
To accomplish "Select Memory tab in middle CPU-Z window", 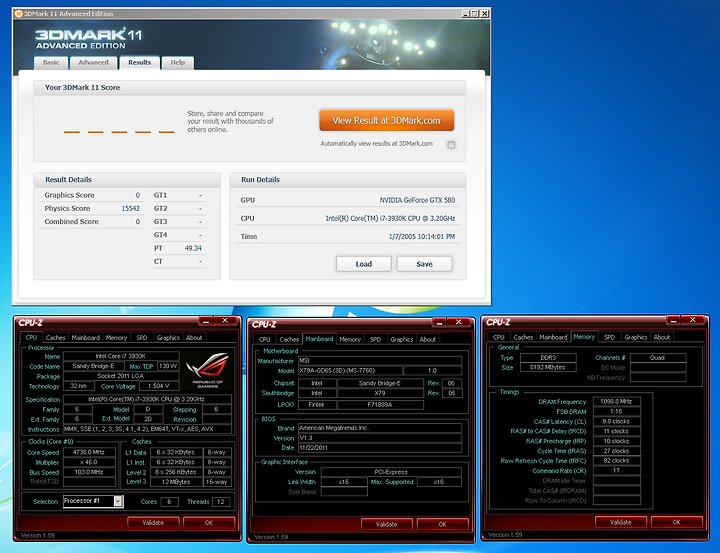I will [x=350, y=339].
